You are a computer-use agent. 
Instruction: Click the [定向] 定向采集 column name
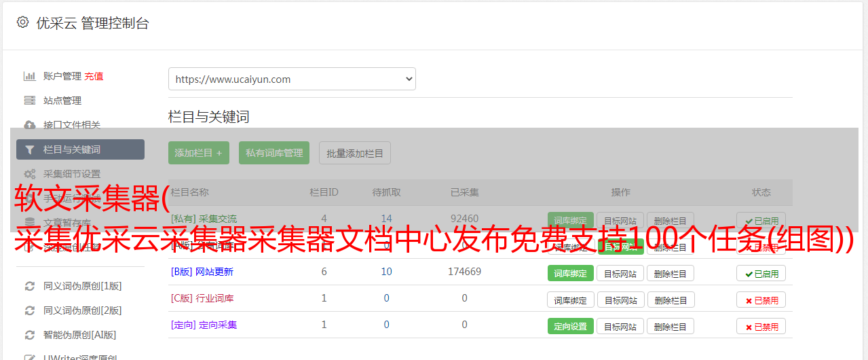pyautogui.click(x=204, y=325)
